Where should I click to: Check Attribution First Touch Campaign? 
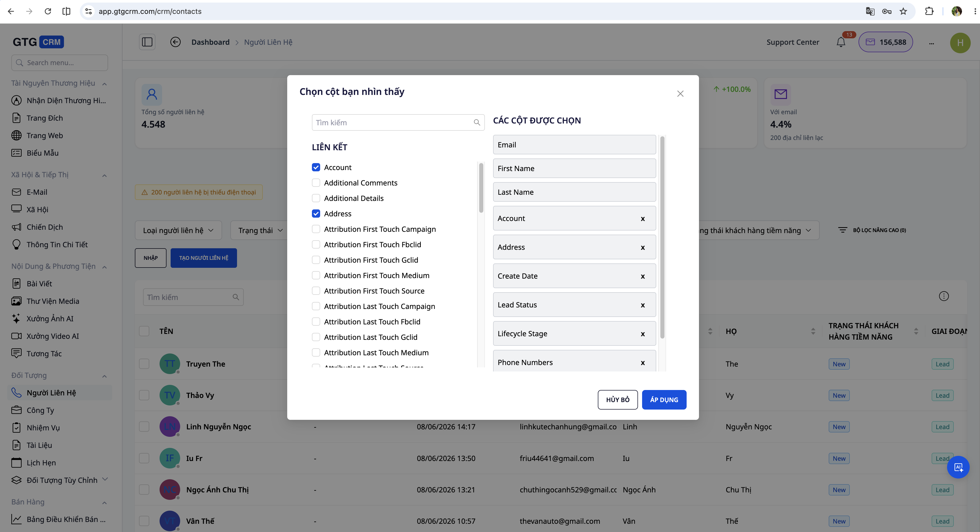pyautogui.click(x=316, y=229)
